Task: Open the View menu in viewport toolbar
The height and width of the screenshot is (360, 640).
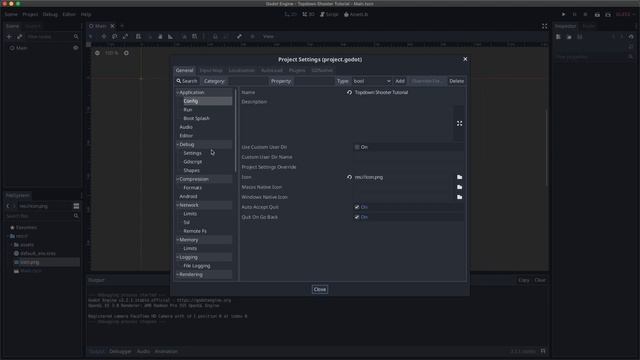Action: (268, 36)
